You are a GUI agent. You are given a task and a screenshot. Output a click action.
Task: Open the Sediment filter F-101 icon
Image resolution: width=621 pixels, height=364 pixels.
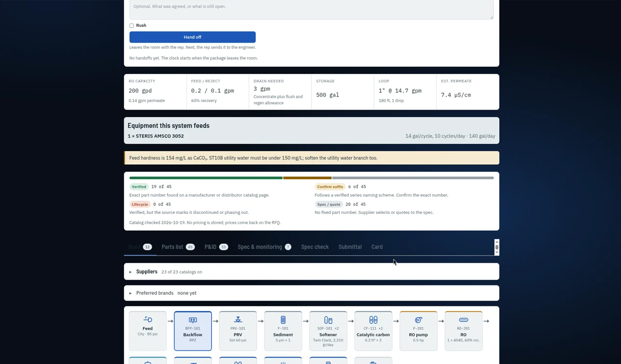tap(283, 320)
